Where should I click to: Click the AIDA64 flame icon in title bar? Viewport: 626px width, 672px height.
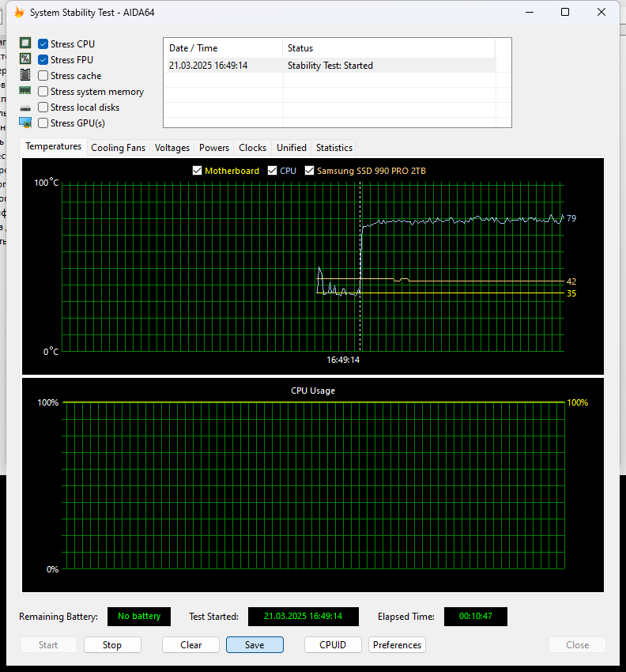pos(19,13)
